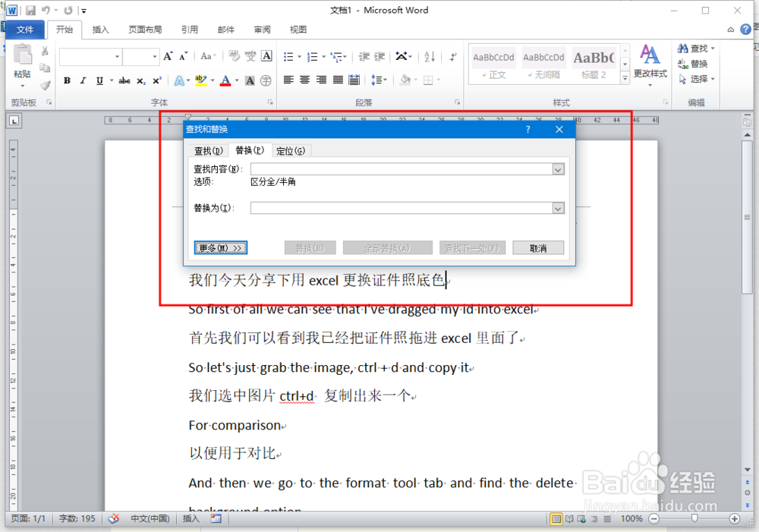Toggle strikethrough formatting

(124, 80)
